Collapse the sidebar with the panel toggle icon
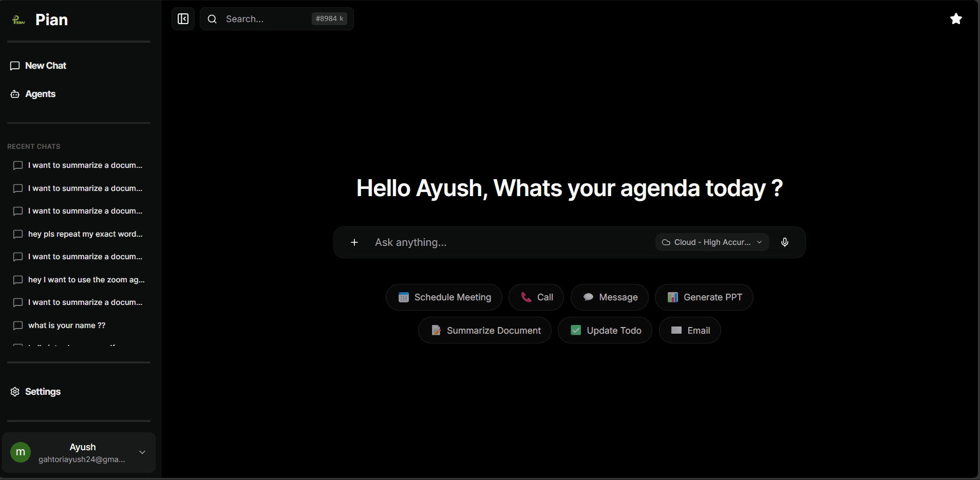 click(x=183, y=19)
